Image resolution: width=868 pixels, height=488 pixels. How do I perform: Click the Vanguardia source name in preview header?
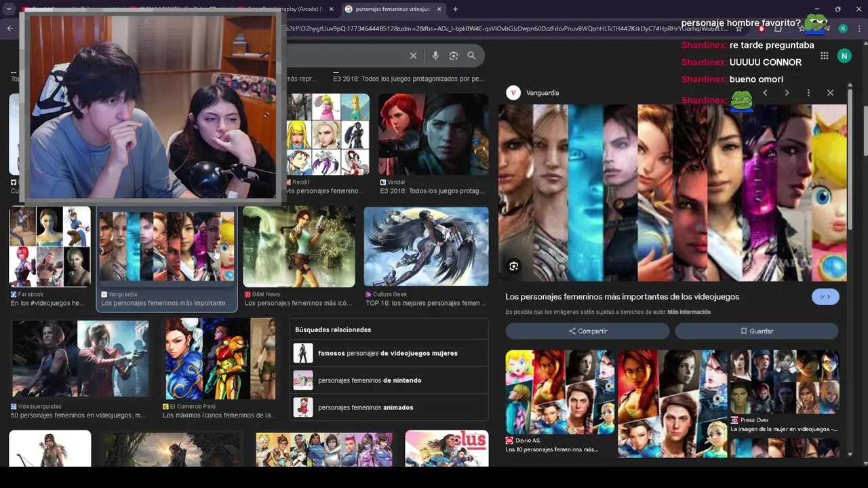click(x=542, y=93)
